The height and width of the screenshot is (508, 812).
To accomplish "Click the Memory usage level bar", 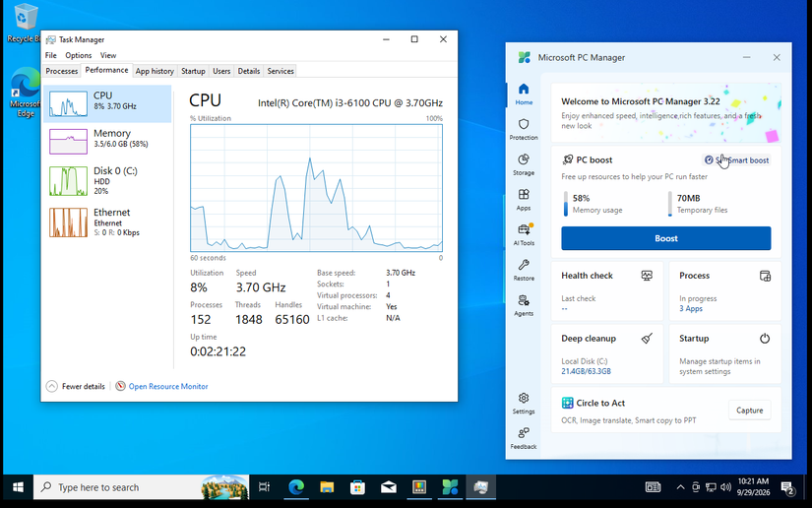I will [x=566, y=204].
